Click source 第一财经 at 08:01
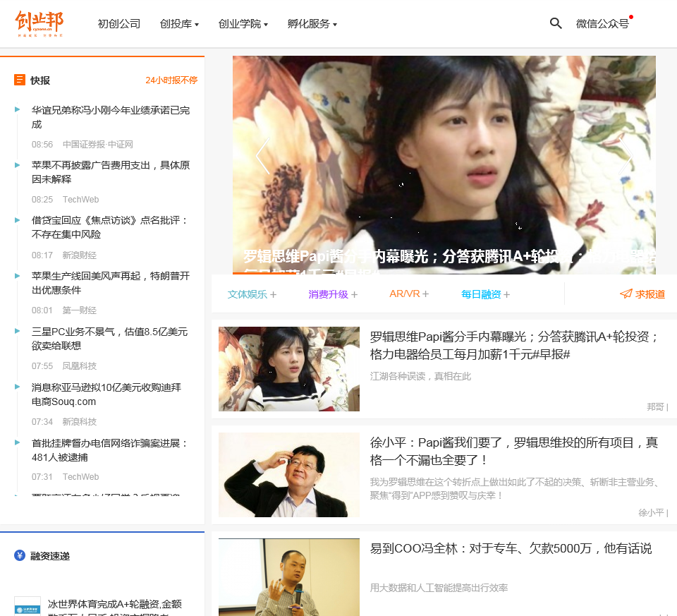The height and width of the screenshot is (616, 677). pyautogui.click(x=80, y=310)
